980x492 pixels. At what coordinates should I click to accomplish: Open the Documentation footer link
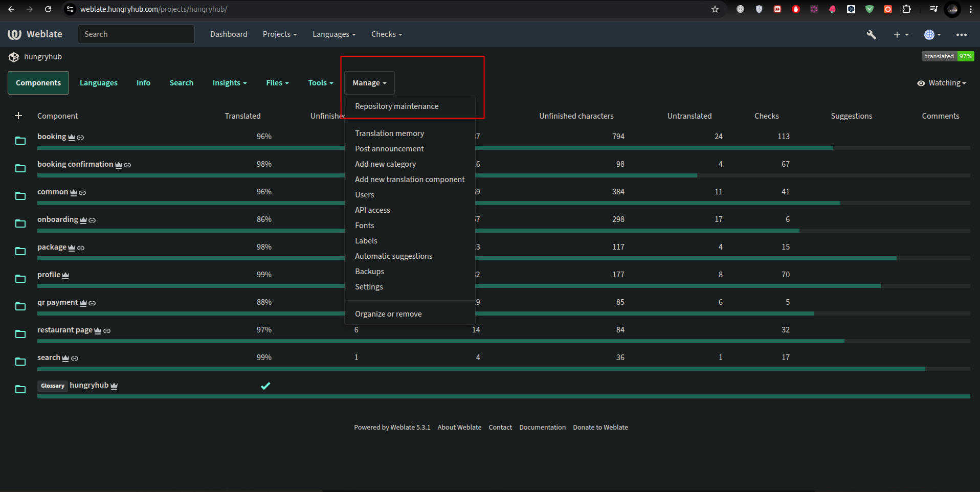click(x=542, y=428)
